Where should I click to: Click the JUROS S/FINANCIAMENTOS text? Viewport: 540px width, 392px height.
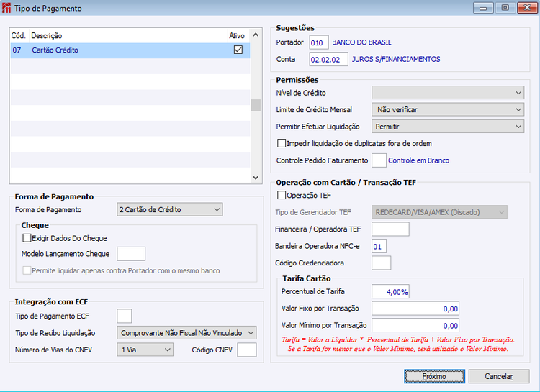point(396,59)
